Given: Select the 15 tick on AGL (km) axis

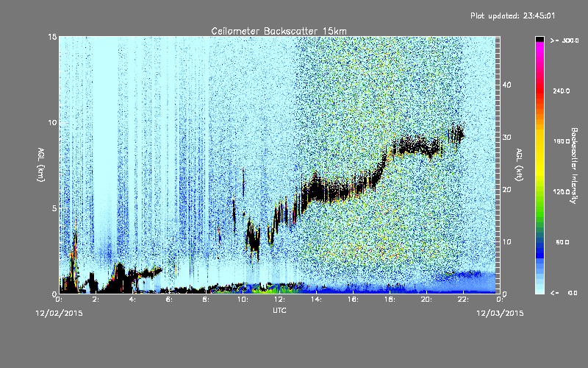Looking at the screenshot, I should pyautogui.click(x=52, y=37).
